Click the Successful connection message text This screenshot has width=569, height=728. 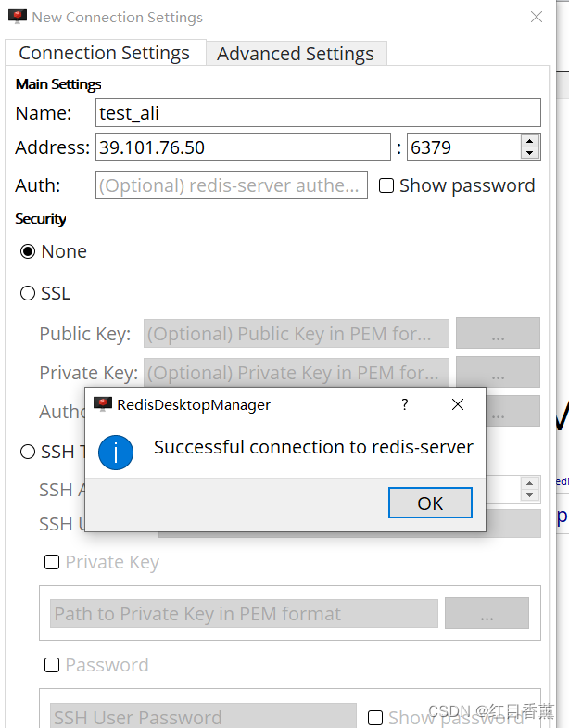(313, 448)
